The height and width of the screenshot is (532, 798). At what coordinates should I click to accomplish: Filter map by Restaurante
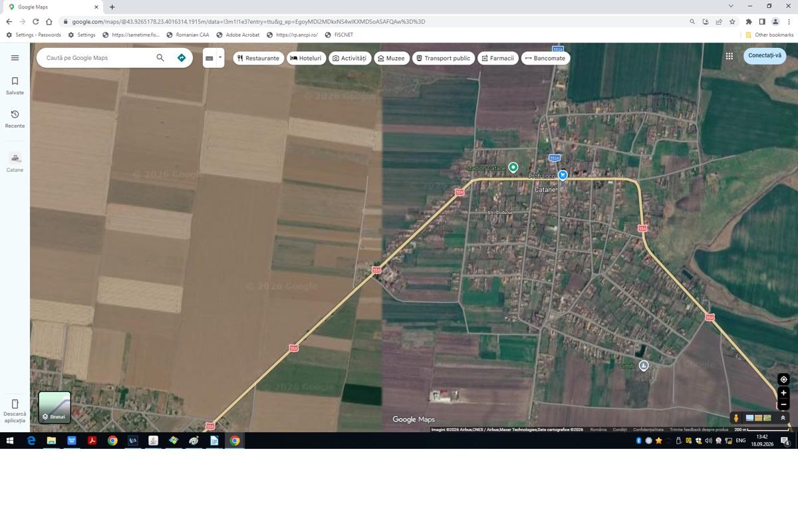[259, 58]
